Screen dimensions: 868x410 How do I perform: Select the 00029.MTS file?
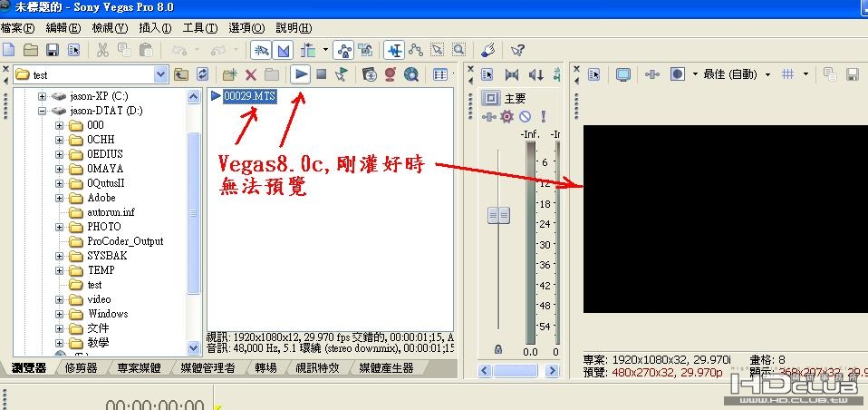(250, 96)
